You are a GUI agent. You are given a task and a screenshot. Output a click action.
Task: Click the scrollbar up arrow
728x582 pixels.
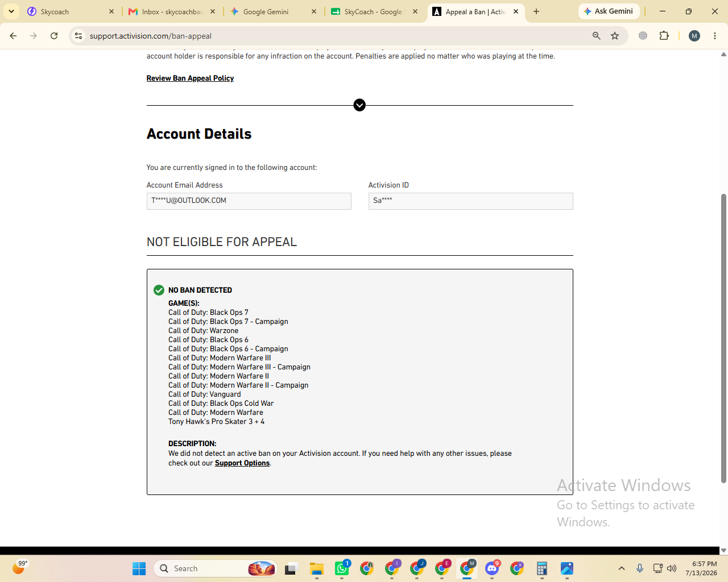(723, 55)
